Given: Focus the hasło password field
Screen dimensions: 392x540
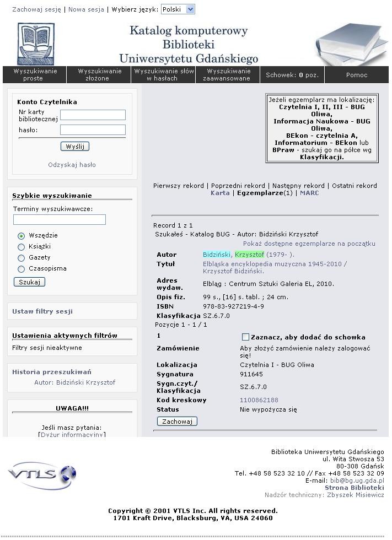Looking at the screenshot, I should (93, 130).
